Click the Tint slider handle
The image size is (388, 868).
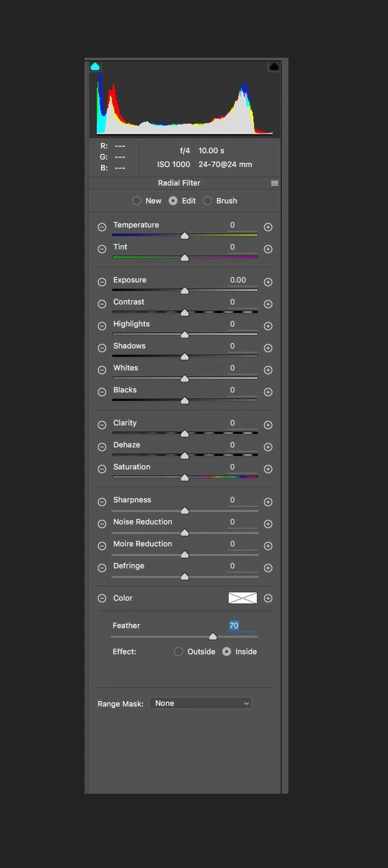[x=185, y=258]
